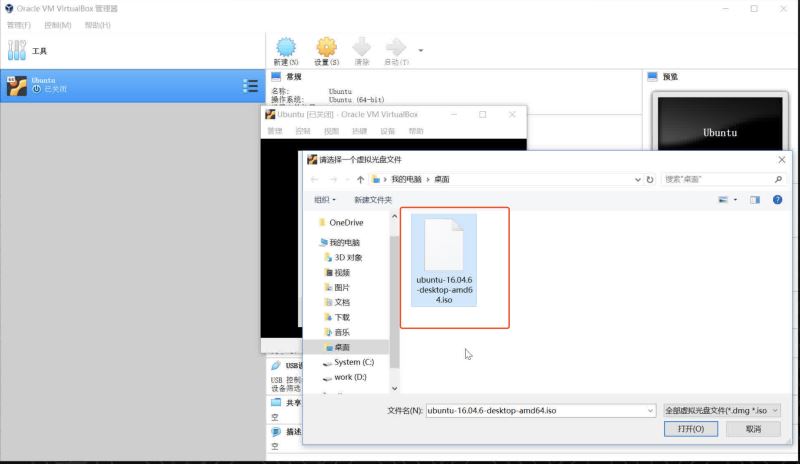Go up one folder level with up arrow
Image resolution: width=800 pixels, height=464 pixels.
click(360, 179)
